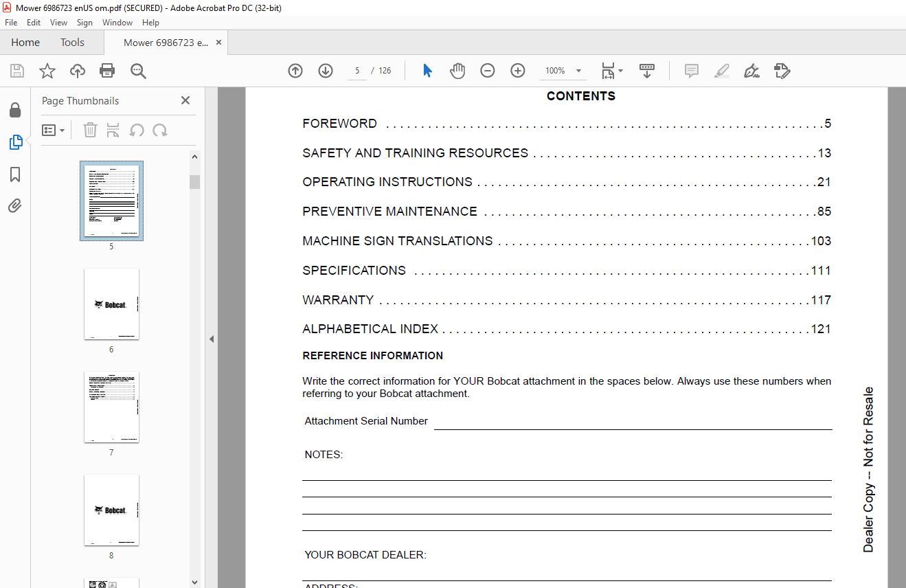Viewport: 906px width, 588px height.
Task: Open the File menu
Action: pyautogui.click(x=11, y=23)
